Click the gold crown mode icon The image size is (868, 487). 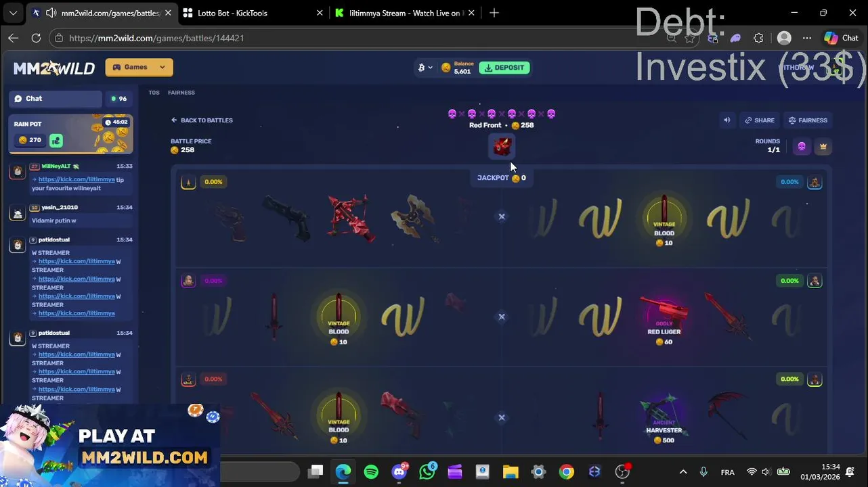click(x=823, y=147)
